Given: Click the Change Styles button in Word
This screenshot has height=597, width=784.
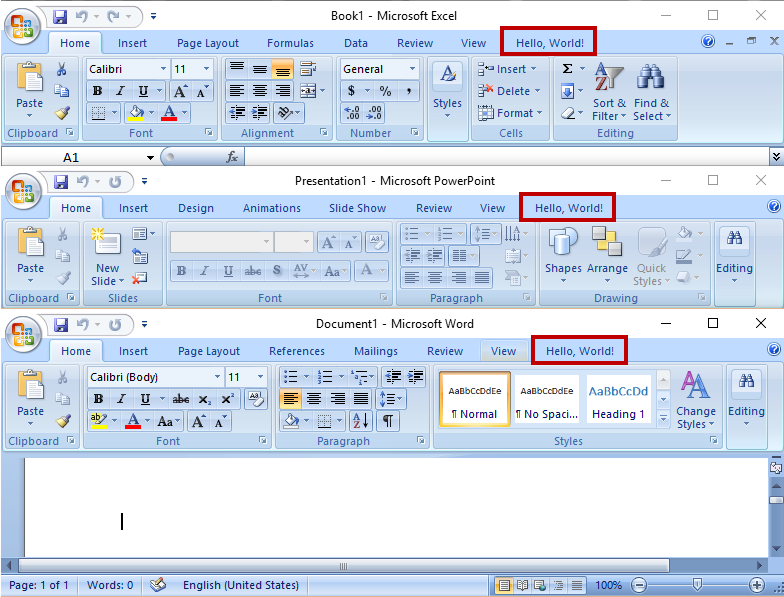Looking at the screenshot, I should click(696, 400).
